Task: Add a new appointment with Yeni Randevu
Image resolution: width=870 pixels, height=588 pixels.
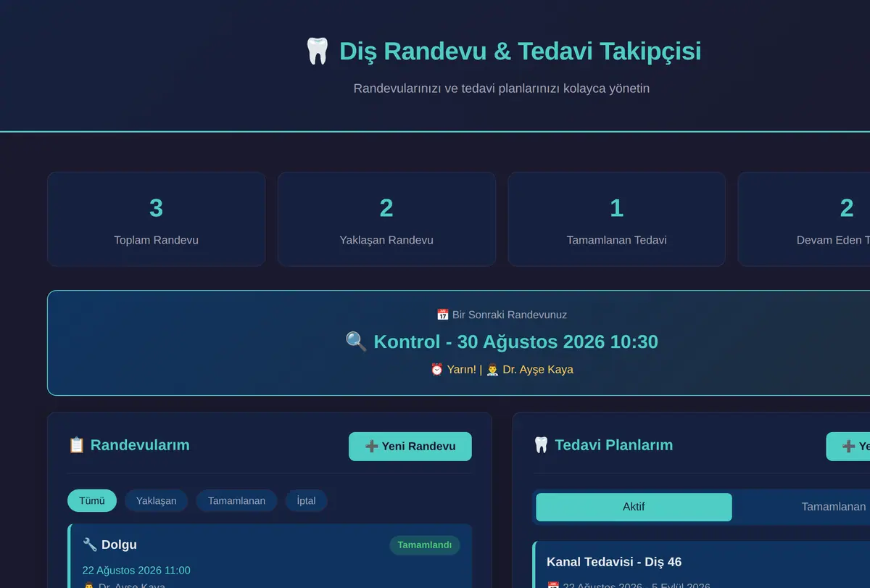Action: (410, 447)
